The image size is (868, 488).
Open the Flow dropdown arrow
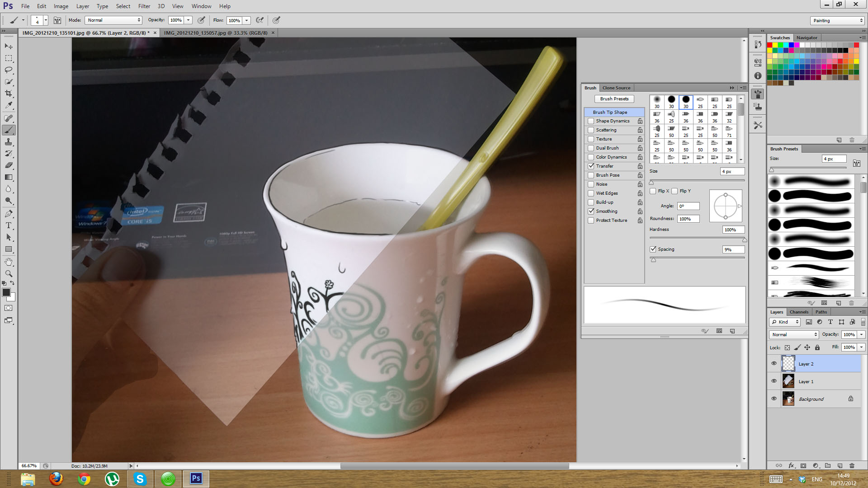247,20
